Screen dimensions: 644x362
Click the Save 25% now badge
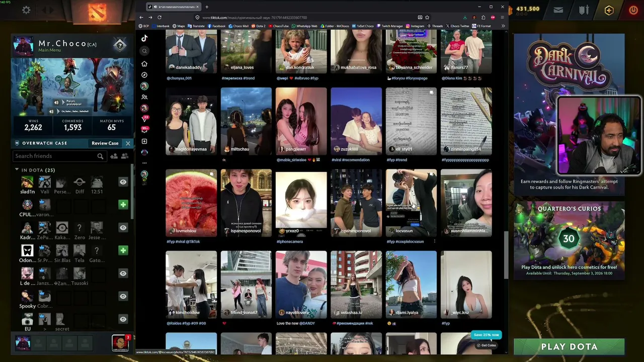487,335
